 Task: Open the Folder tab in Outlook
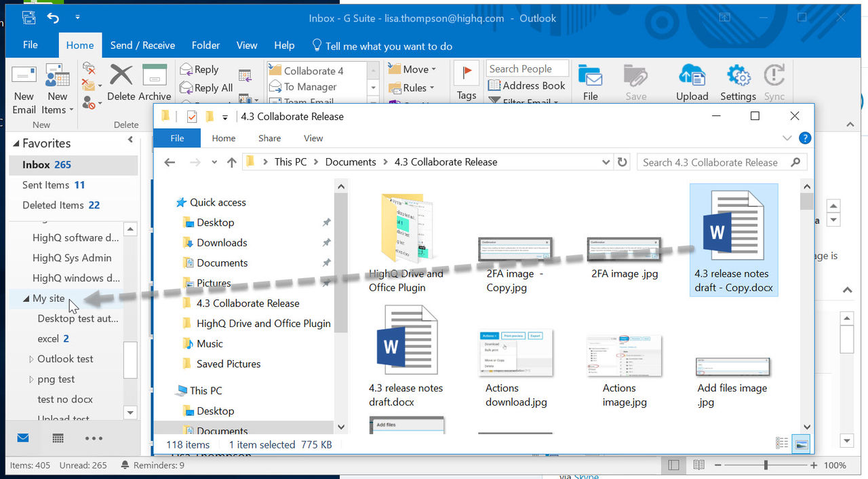click(x=205, y=45)
